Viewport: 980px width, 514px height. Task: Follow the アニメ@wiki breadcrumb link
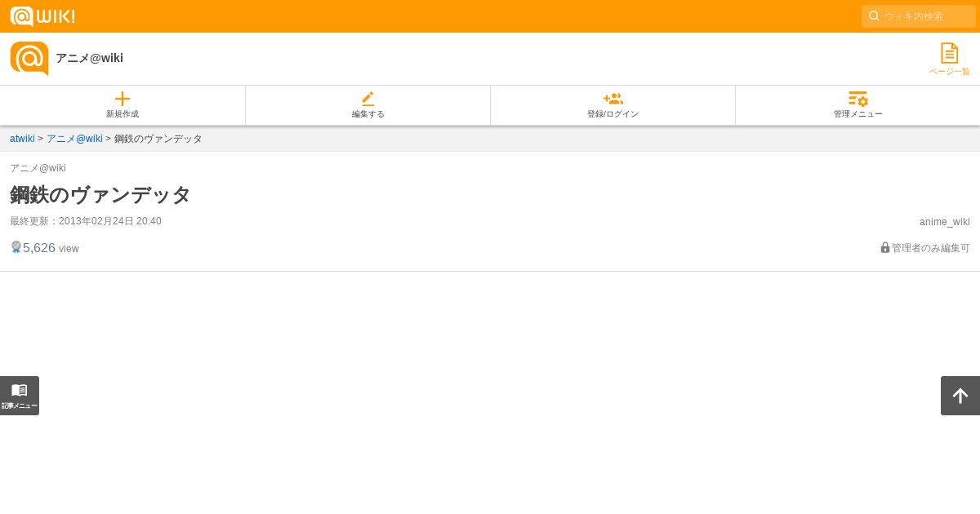point(74,139)
